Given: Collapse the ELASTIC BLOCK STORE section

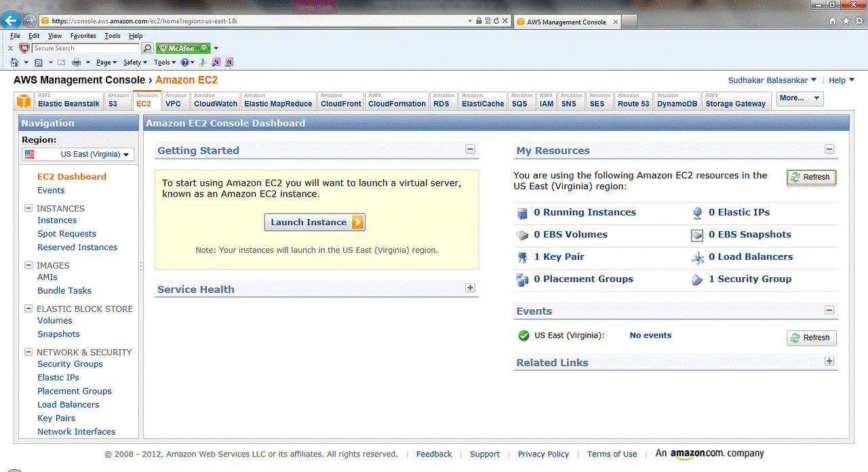Looking at the screenshot, I should (28, 309).
